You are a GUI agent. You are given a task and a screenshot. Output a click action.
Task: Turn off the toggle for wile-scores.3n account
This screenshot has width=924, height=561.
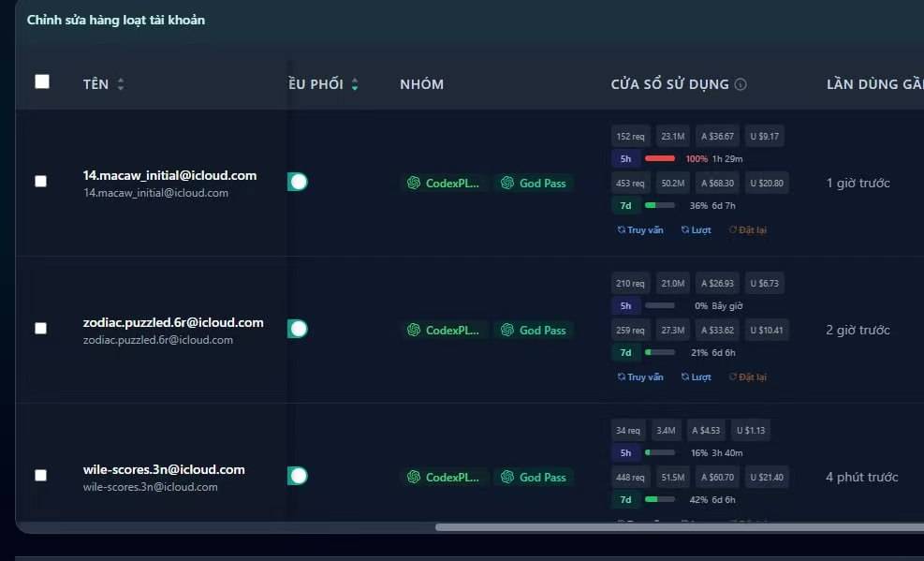point(298,476)
